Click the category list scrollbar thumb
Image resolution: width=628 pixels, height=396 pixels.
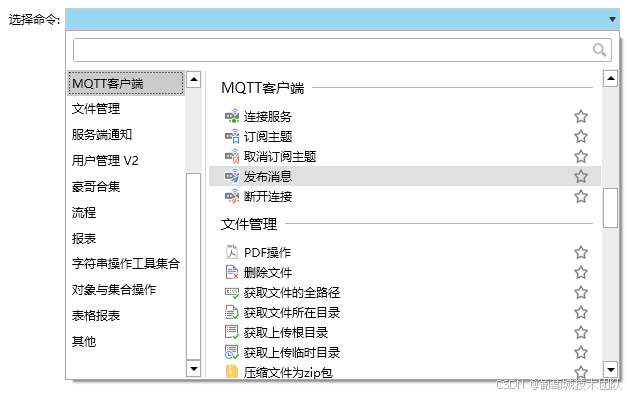point(194,267)
